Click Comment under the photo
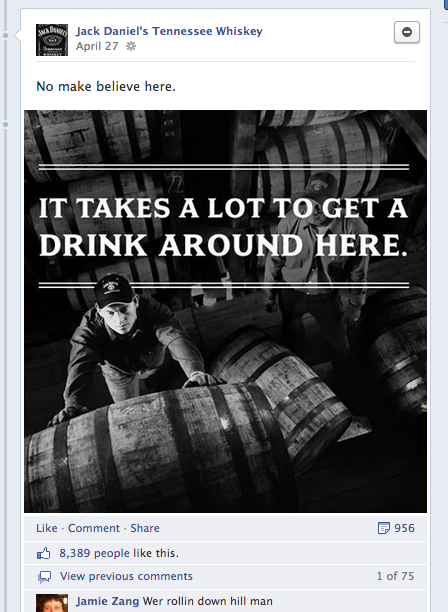This screenshot has height=612, width=448. [94, 528]
